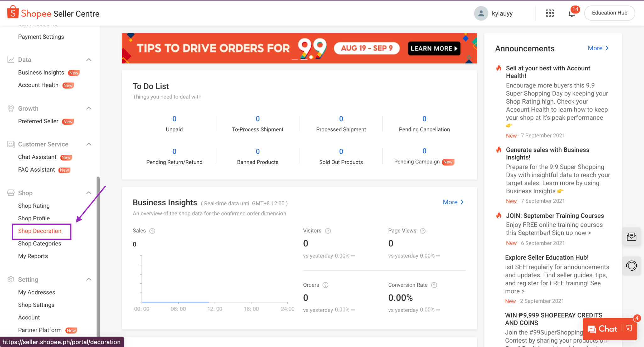Expand the chat window pop-out icon

pyautogui.click(x=629, y=328)
